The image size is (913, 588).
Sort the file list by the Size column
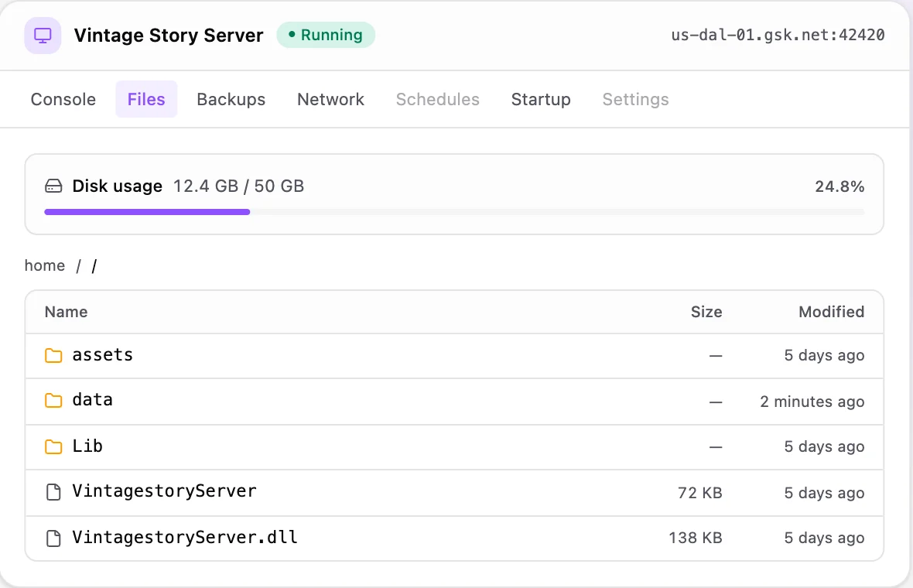pyautogui.click(x=706, y=312)
